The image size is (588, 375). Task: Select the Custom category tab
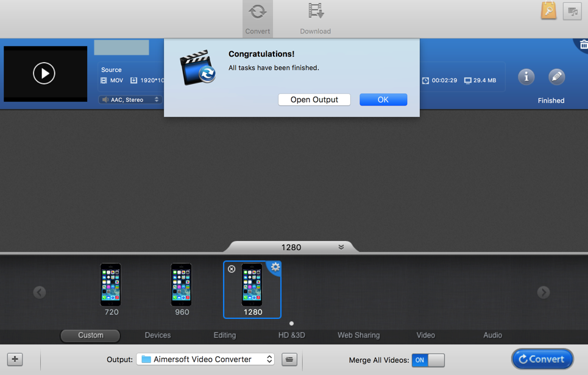(x=90, y=335)
